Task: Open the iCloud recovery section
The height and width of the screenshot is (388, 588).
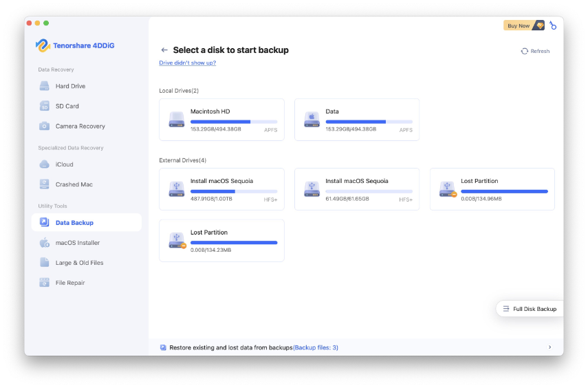Action: [x=86, y=164]
